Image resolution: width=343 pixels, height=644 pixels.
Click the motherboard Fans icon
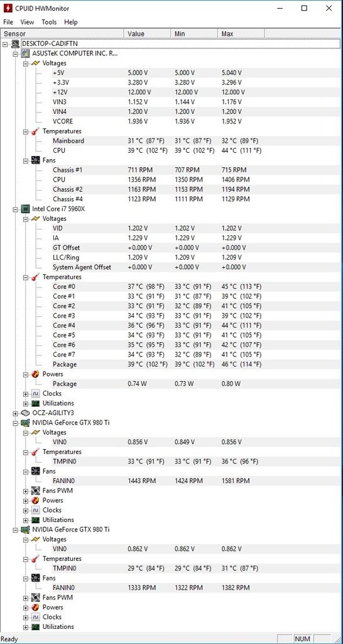click(36, 160)
